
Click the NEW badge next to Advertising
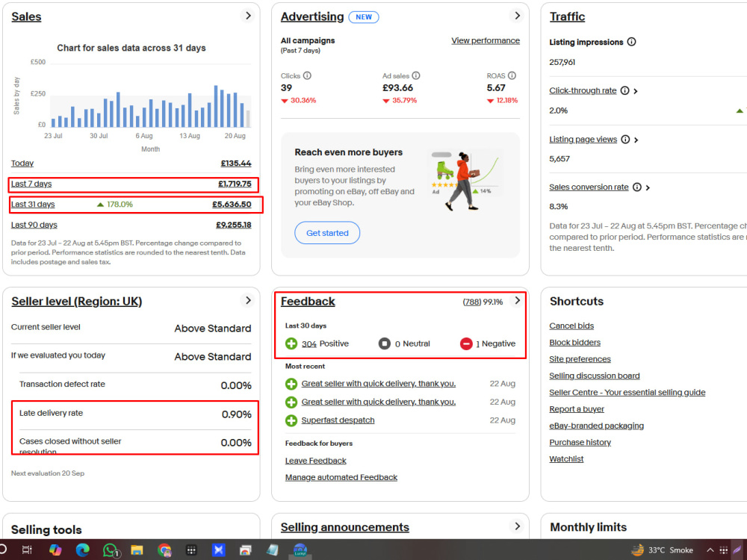click(x=364, y=17)
